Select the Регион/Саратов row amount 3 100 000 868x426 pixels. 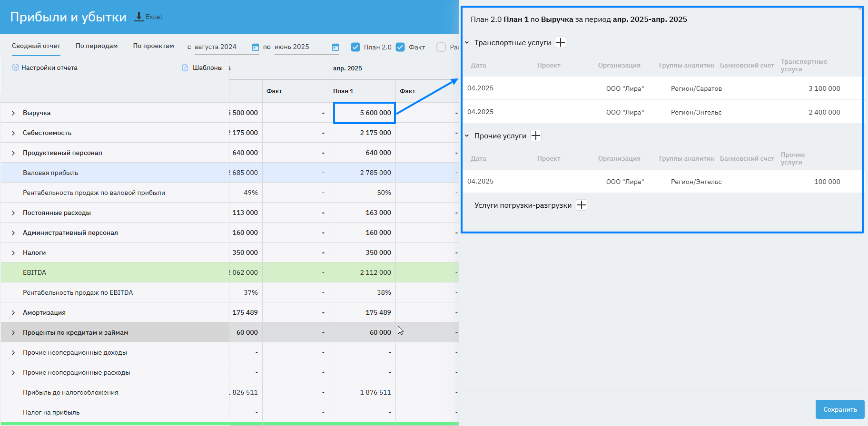tap(824, 88)
